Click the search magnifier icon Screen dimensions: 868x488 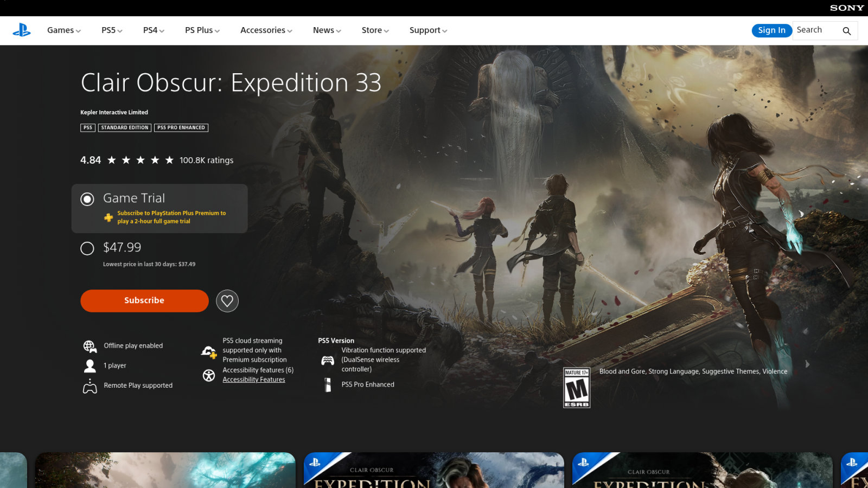pyautogui.click(x=846, y=31)
